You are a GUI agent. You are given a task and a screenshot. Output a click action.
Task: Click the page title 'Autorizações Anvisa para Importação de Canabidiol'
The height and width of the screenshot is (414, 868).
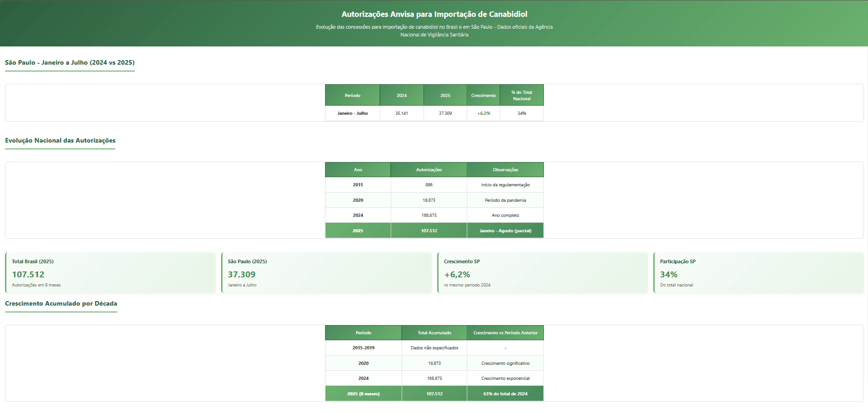pos(434,14)
